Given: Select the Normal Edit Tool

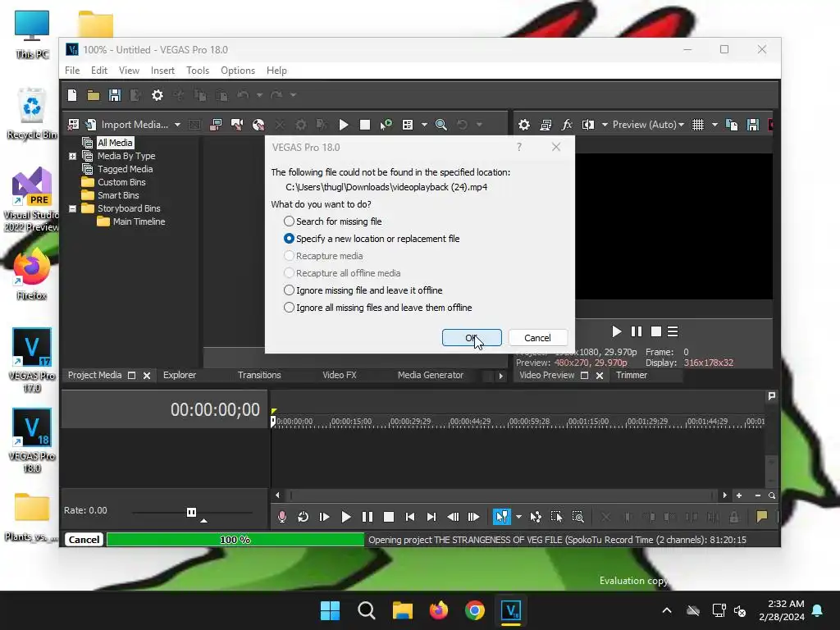Looking at the screenshot, I should [x=501, y=517].
